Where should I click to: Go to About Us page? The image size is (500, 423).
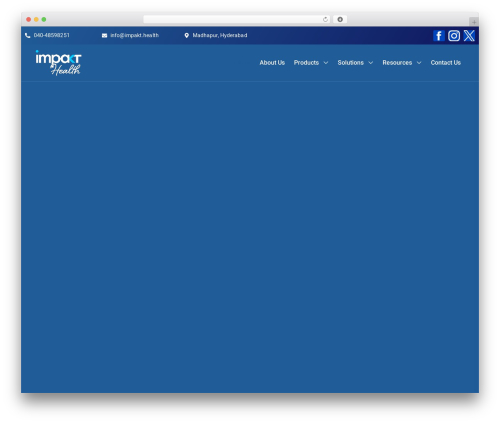pos(272,63)
